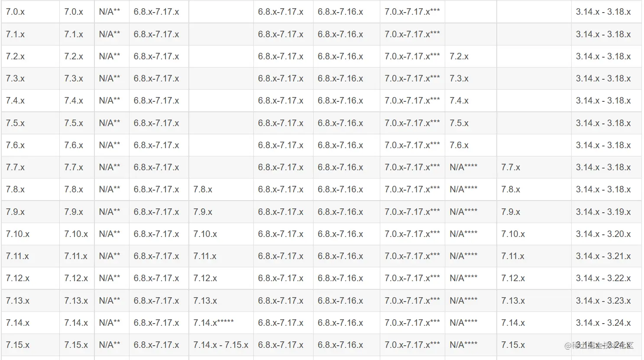This screenshot has width=644, height=360.
Task: Select the 3.14.x - 3.19.x cell
Action: click(603, 212)
